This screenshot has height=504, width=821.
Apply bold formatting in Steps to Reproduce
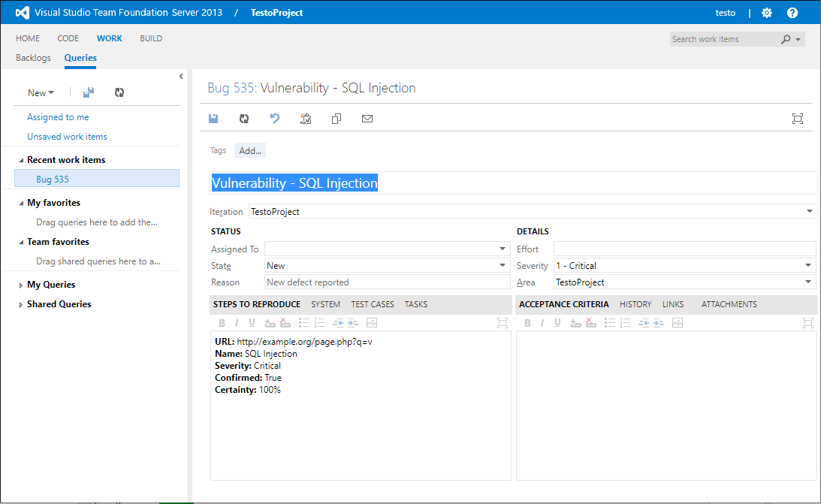click(222, 322)
